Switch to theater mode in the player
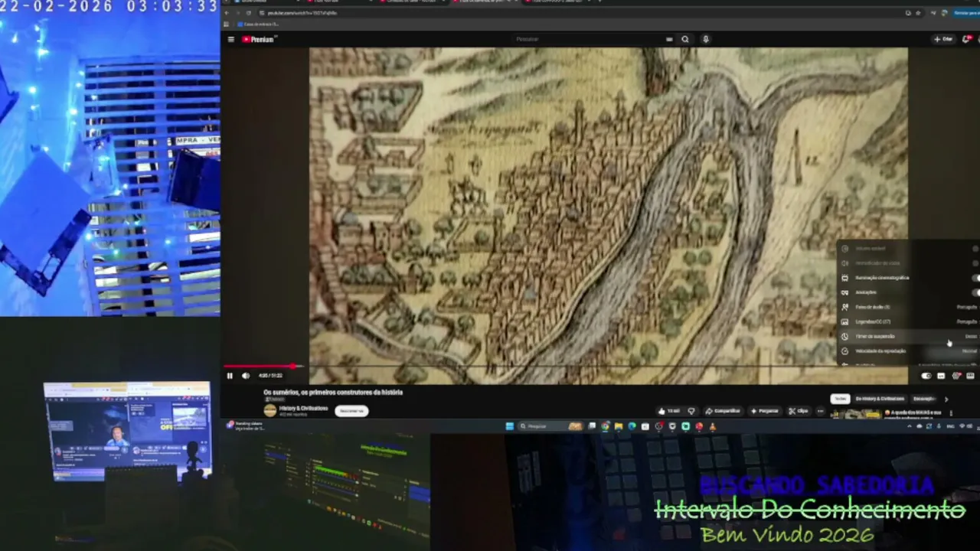The width and height of the screenshot is (980, 551). (x=971, y=376)
